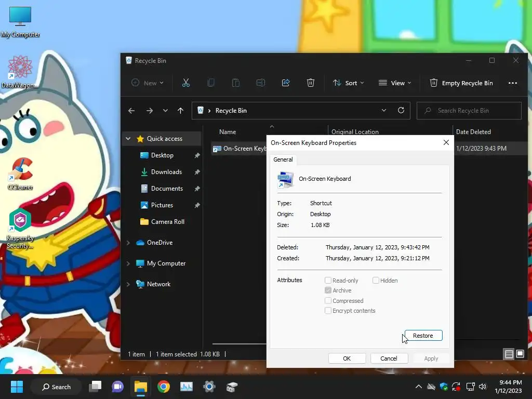
Task: Click the Recycle Bin address breadcrumb
Action: [231, 111]
